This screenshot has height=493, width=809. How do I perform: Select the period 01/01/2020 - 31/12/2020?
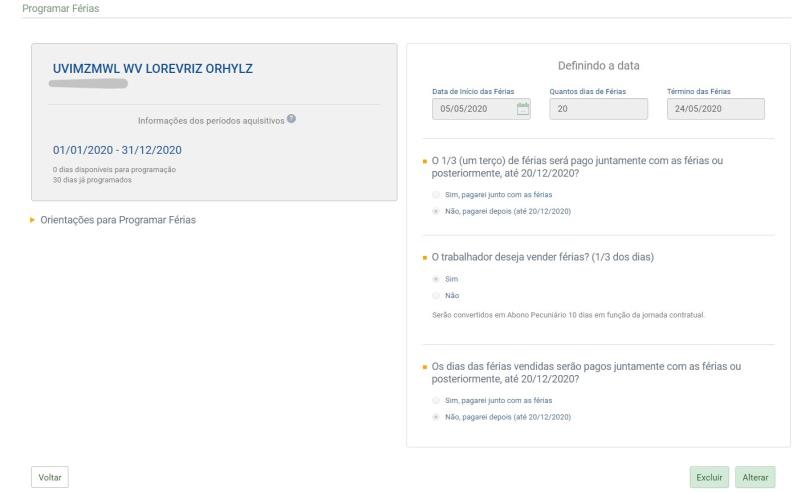click(x=116, y=150)
